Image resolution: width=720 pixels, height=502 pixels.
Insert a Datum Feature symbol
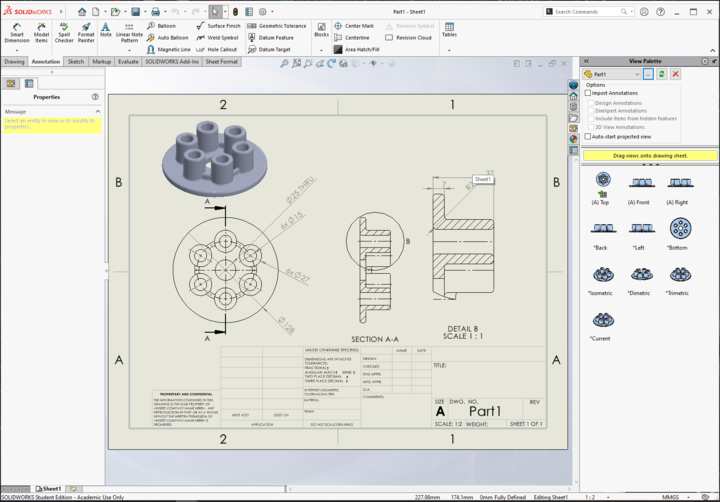(x=270, y=38)
